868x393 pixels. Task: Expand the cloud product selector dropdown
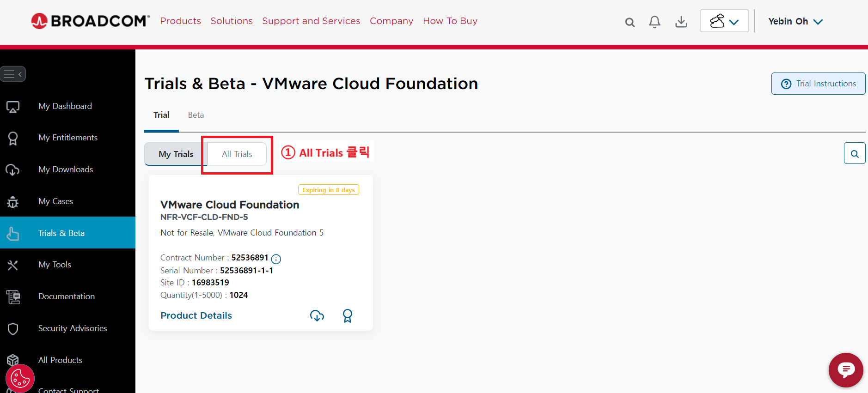pyautogui.click(x=724, y=21)
